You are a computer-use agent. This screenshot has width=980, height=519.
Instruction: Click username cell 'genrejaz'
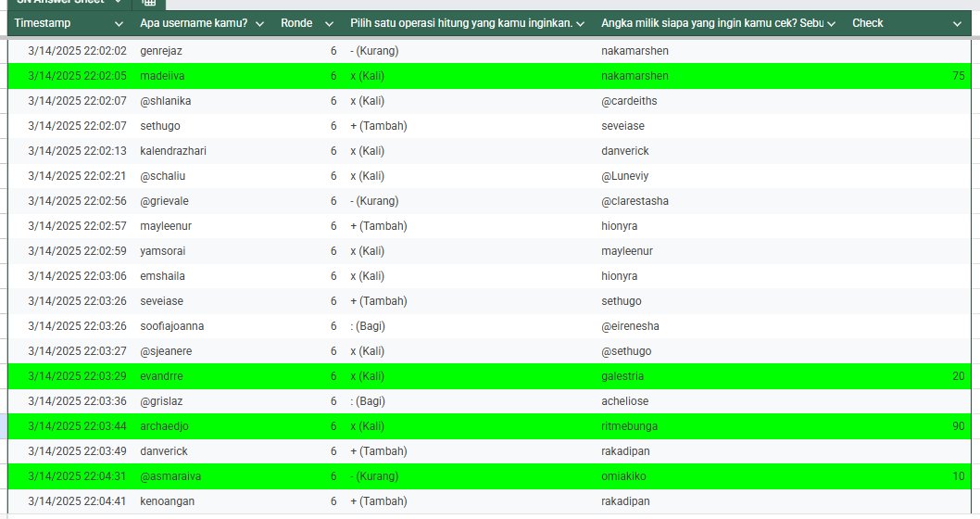click(x=161, y=51)
